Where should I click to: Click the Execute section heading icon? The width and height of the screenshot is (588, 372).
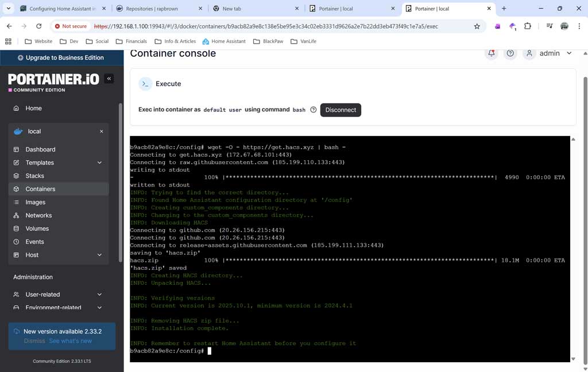pos(145,84)
